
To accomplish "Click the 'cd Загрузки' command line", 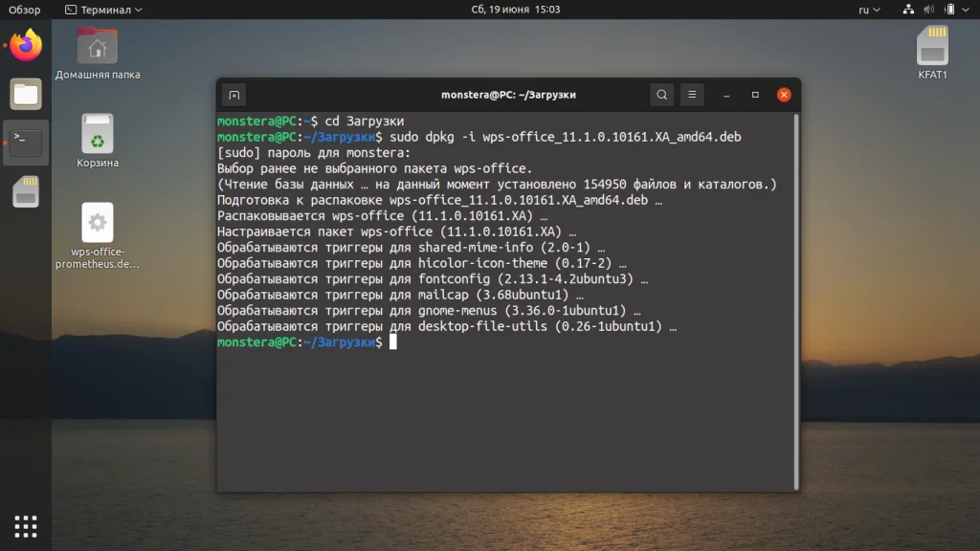I will pyautogui.click(x=311, y=121).
